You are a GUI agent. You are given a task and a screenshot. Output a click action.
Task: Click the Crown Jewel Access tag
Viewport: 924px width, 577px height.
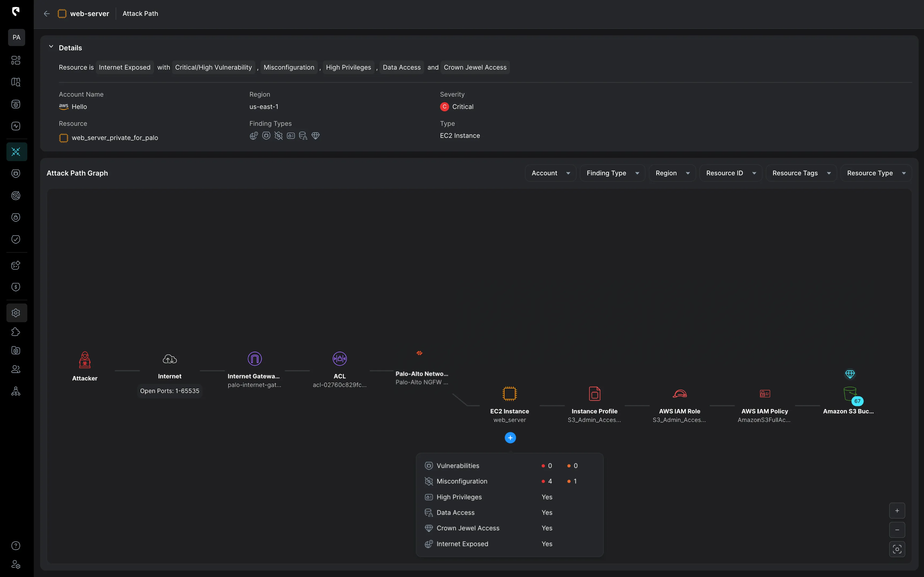click(x=475, y=67)
